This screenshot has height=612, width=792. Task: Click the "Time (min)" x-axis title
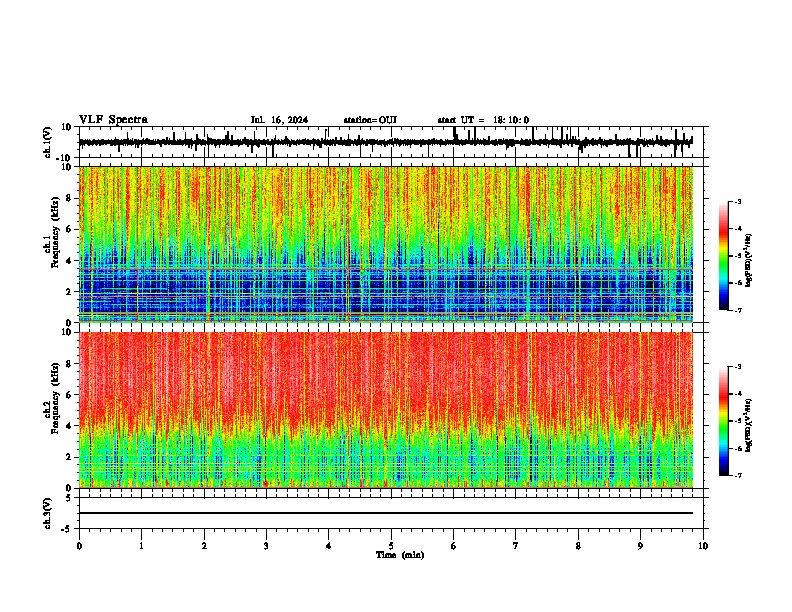pos(400,555)
